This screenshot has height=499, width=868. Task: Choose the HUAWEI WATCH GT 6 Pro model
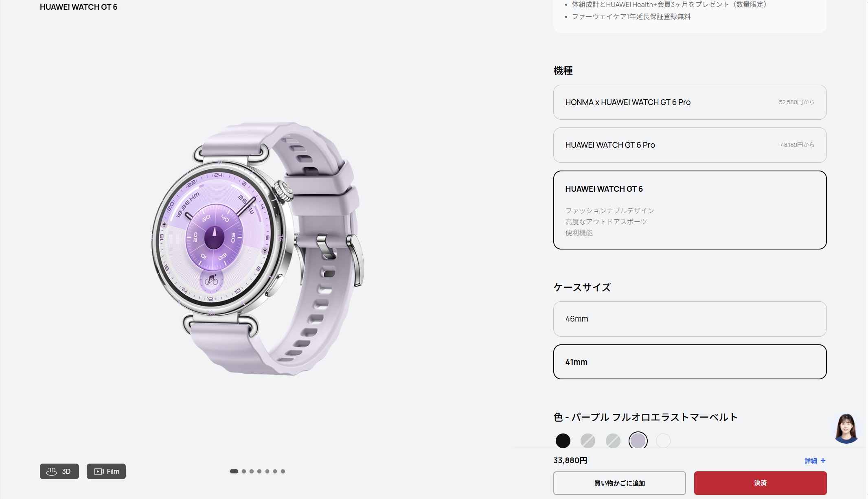(690, 145)
